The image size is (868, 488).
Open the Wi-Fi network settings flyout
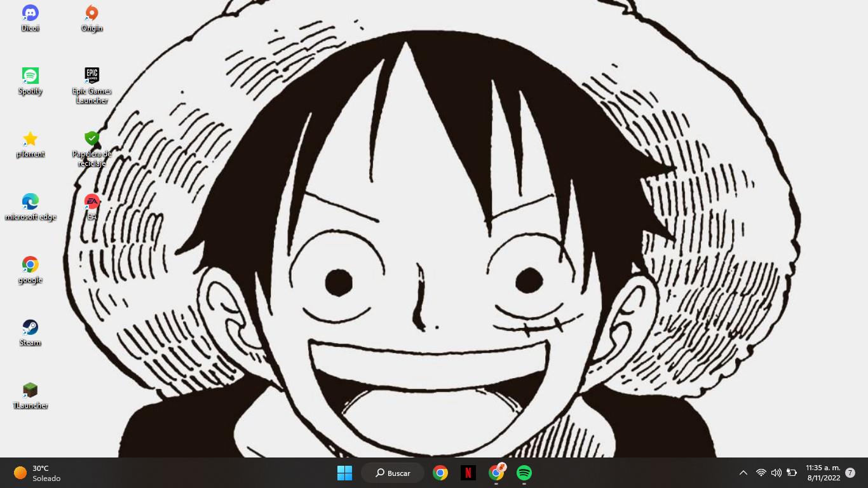pyautogui.click(x=761, y=473)
